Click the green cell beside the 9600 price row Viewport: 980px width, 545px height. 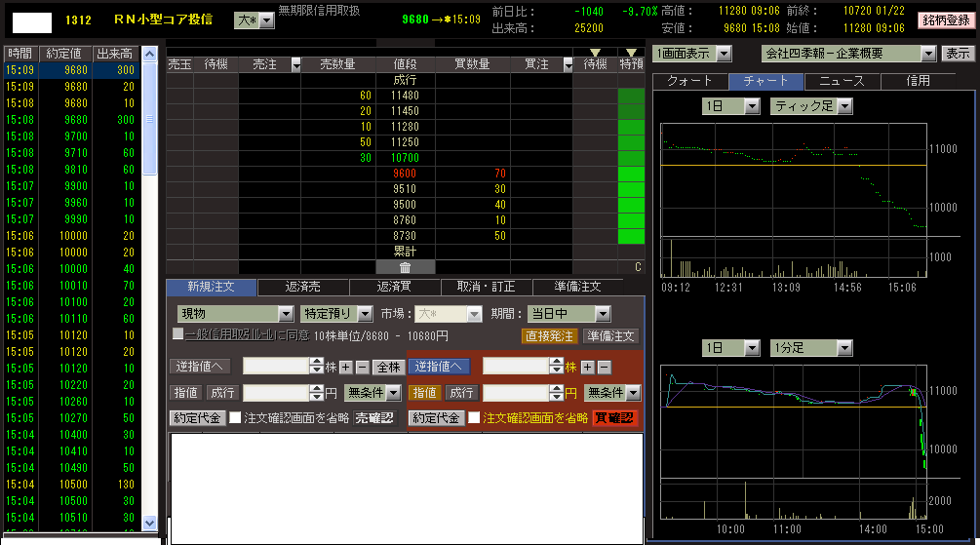tap(631, 174)
